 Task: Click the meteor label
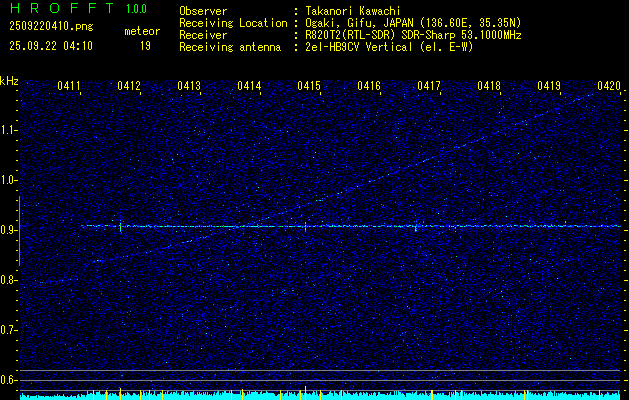click(x=141, y=32)
